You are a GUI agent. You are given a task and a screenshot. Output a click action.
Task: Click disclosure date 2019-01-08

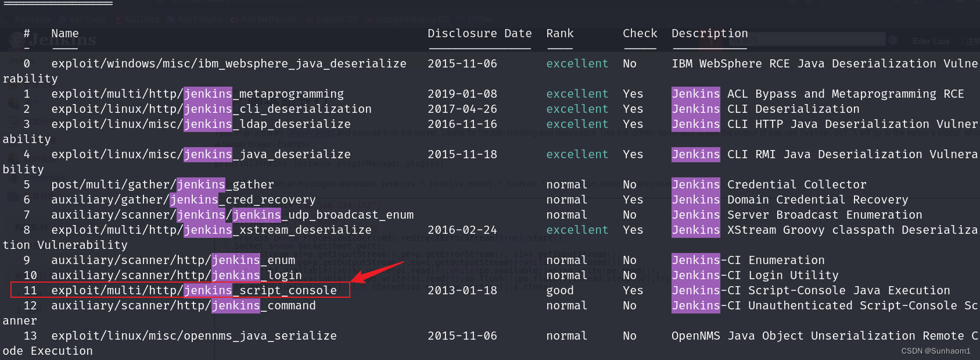tap(462, 94)
